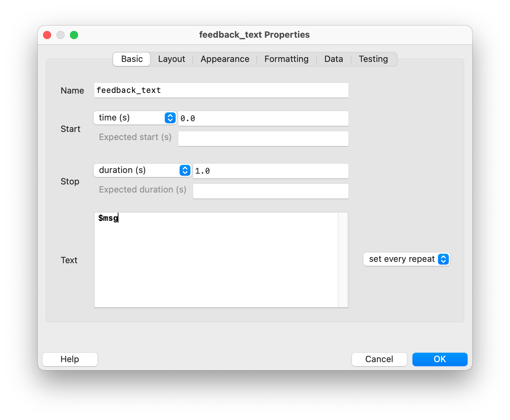
Task: Click inside the Text box containing $msg
Action: point(216,260)
